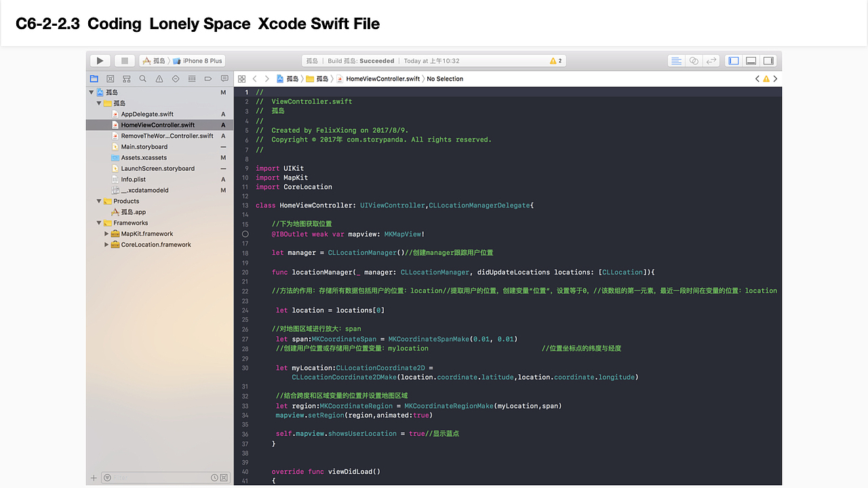Screen dimensions: 868x488
Task: Go forward in editor history
Action: click(x=267, y=79)
